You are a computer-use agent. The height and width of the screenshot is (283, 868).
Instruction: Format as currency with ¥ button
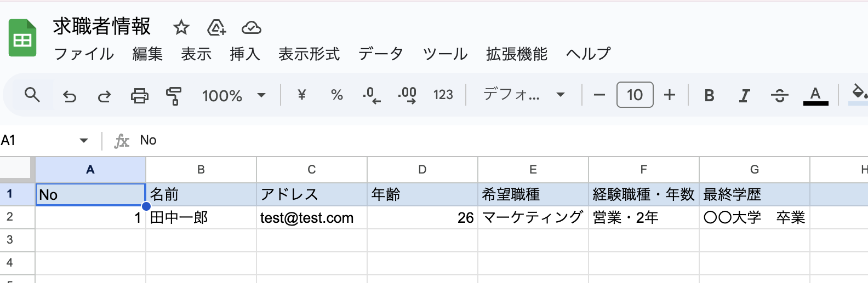click(x=301, y=95)
